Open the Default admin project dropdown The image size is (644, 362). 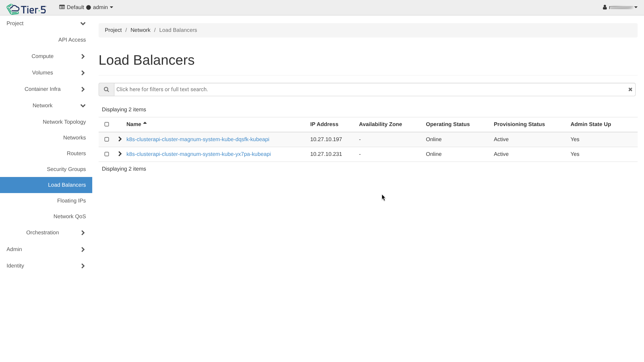tap(86, 7)
